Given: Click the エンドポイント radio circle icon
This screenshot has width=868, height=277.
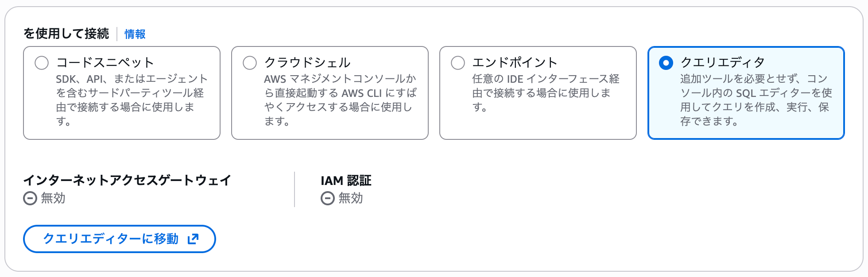Looking at the screenshot, I should (x=458, y=63).
